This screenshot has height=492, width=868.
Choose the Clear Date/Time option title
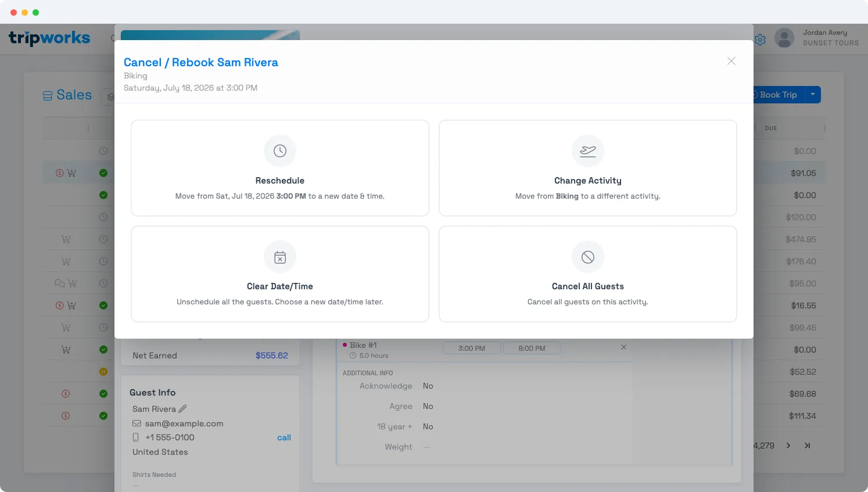coord(280,286)
